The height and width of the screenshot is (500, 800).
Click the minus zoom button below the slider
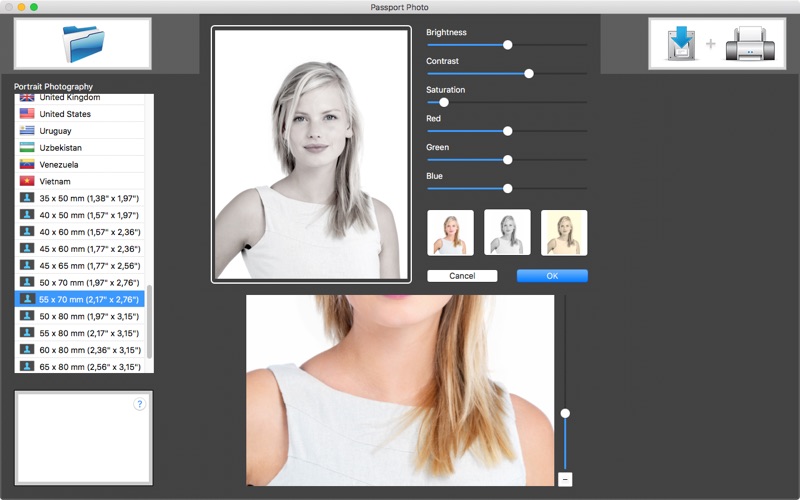click(x=565, y=480)
